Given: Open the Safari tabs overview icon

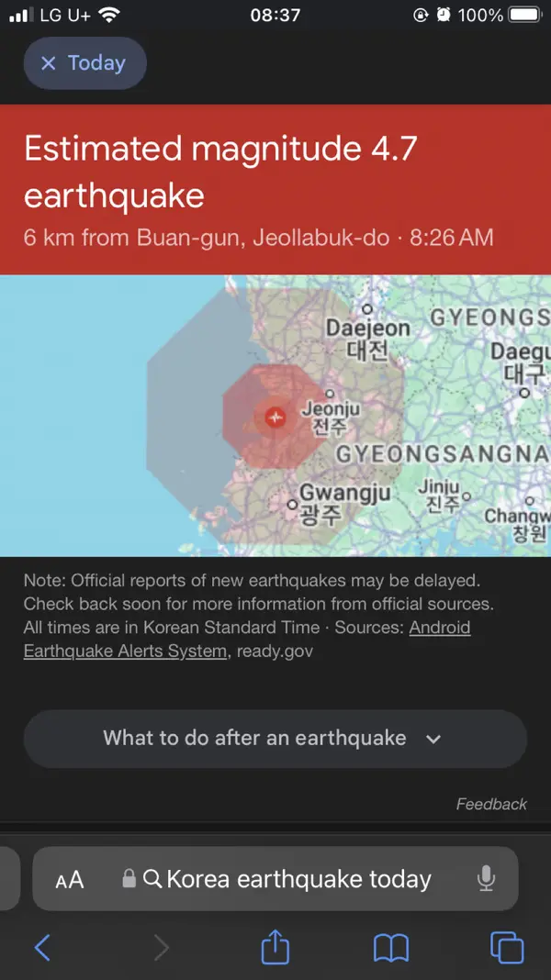Looking at the screenshot, I should 507,948.
